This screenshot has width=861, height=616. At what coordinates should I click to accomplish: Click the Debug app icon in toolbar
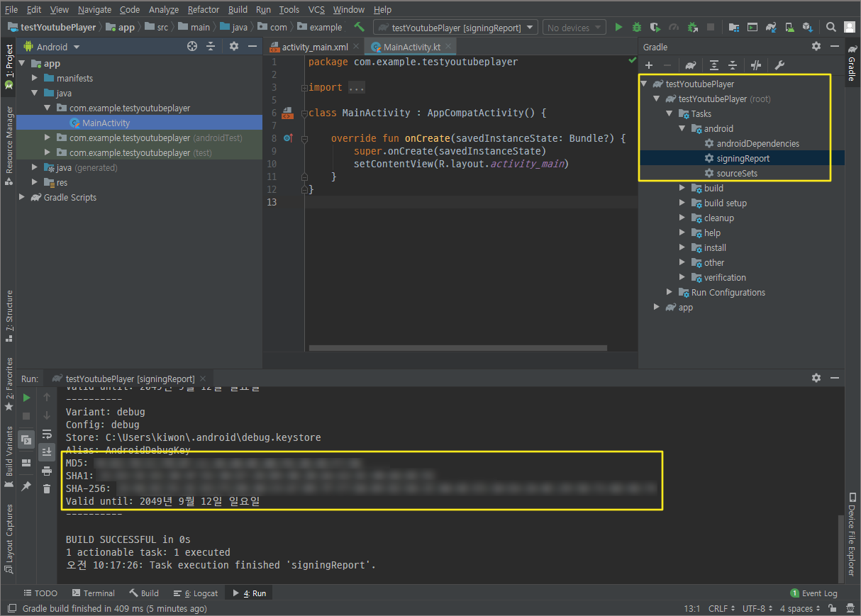tap(635, 26)
